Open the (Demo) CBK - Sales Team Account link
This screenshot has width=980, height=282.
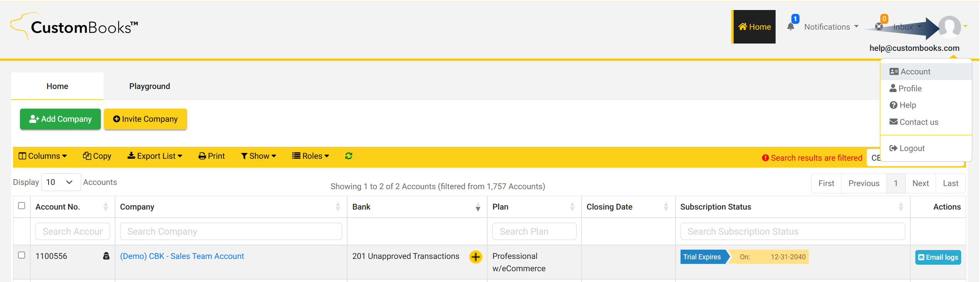[x=182, y=256]
